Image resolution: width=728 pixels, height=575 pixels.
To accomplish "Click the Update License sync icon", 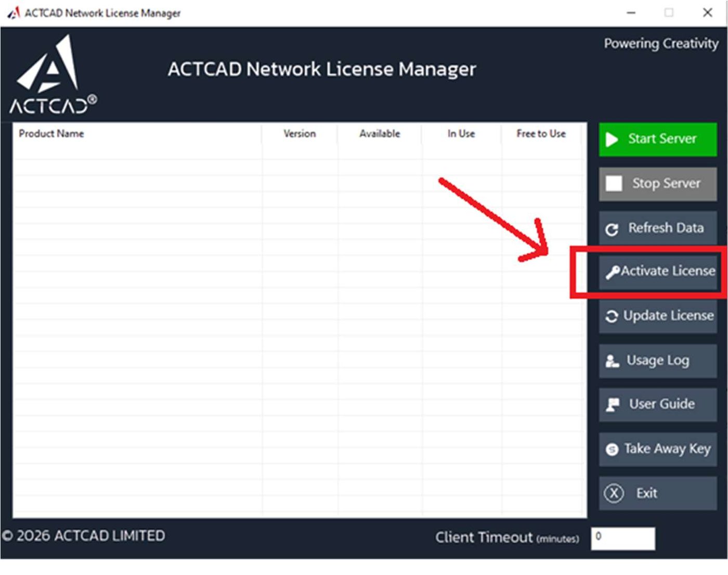I will 612,316.
